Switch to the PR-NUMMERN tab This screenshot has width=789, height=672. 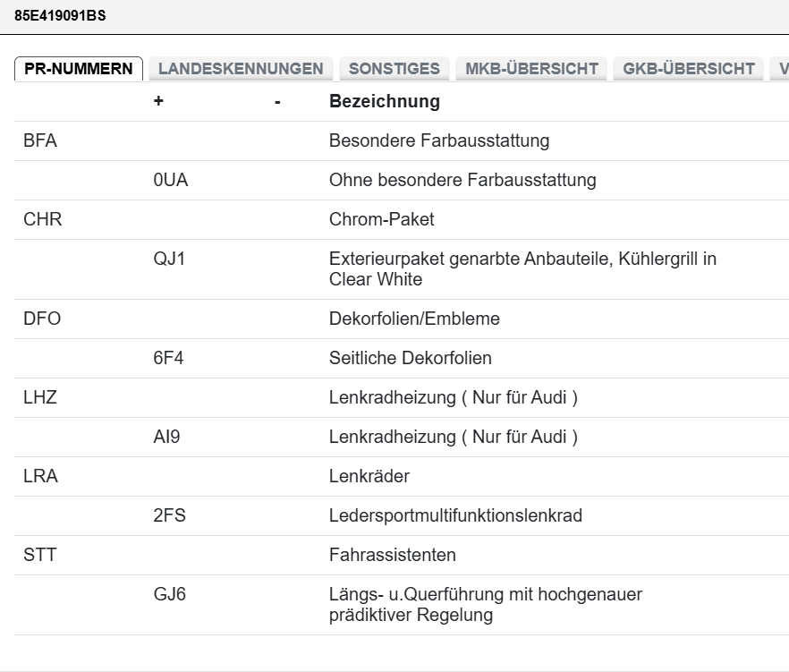(x=79, y=69)
